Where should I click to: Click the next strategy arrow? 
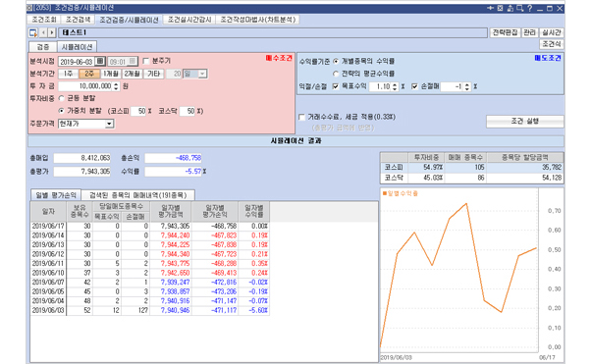point(52,32)
